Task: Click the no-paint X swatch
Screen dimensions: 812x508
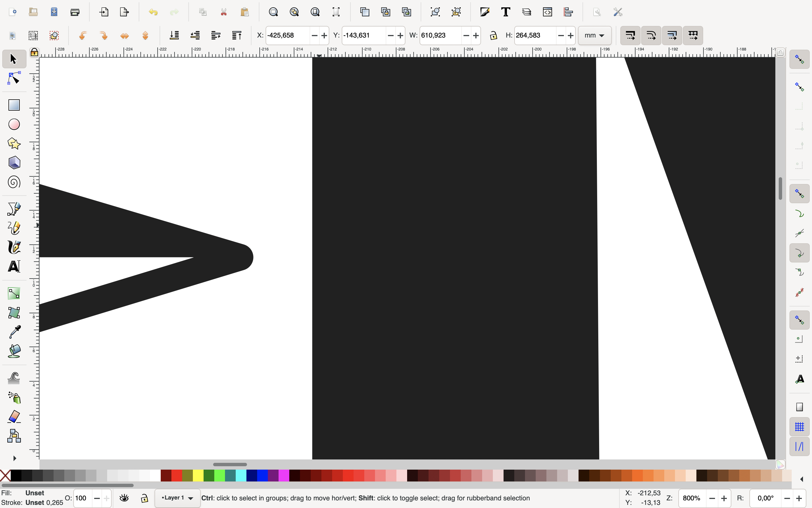Action: point(5,476)
